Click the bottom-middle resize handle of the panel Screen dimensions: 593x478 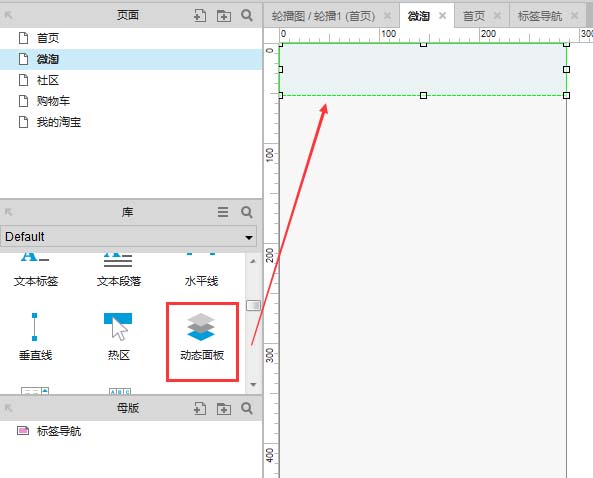pyautogui.click(x=424, y=95)
